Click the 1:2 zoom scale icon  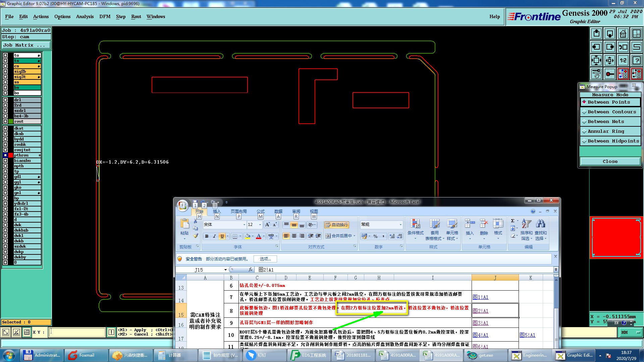tap(623, 60)
